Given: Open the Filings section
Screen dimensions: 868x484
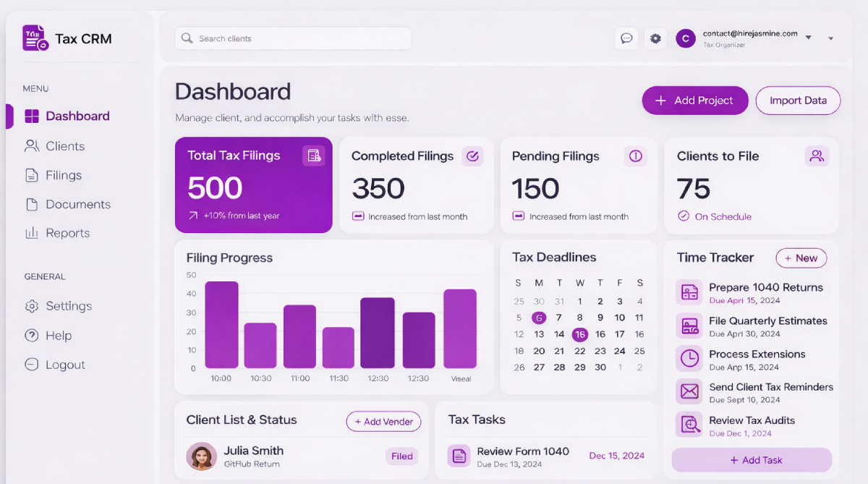Looking at the screenshot, I should click(x=32, y=175).
